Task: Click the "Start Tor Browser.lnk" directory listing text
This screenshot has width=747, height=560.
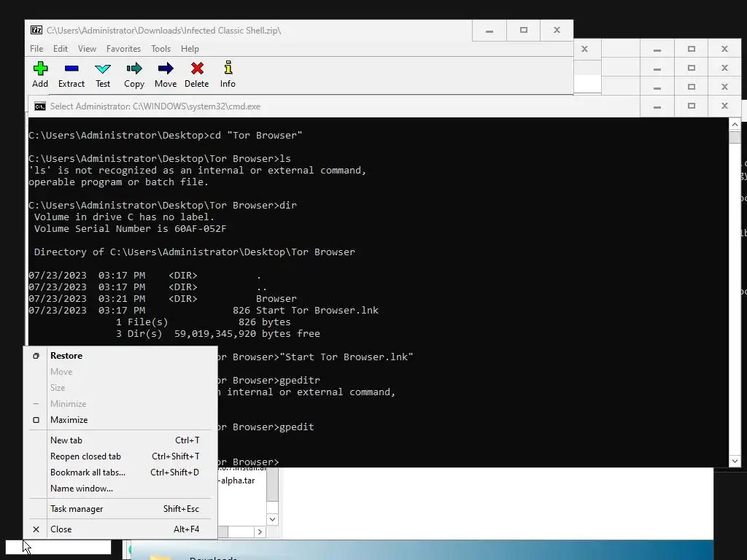Action: pos(317,311)
